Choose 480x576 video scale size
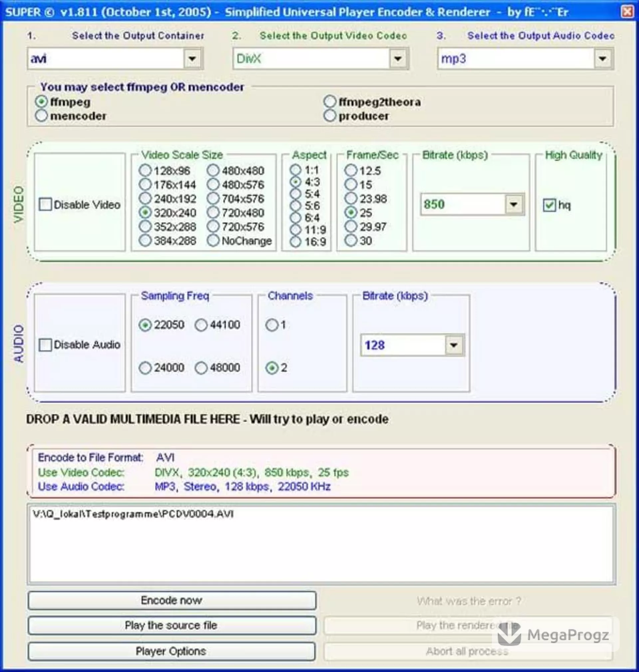The image size is (639, 672). 213,185
